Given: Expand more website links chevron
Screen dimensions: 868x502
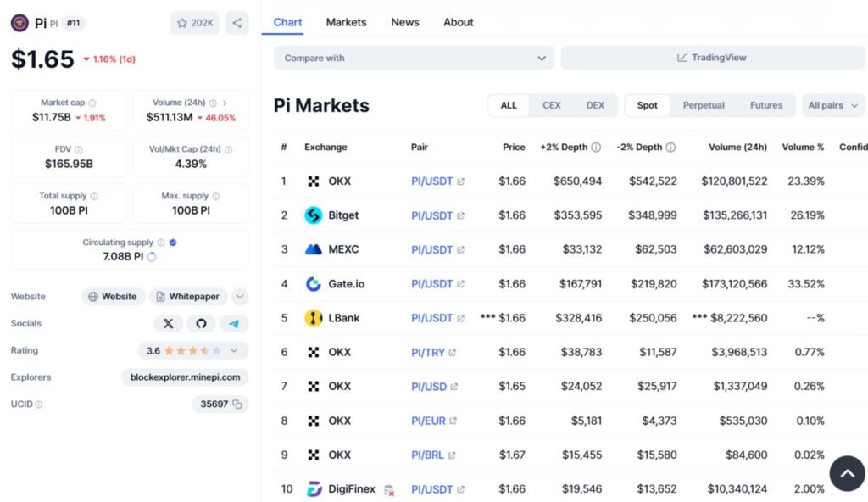Looking at the screenshot, I should [240, 297].
